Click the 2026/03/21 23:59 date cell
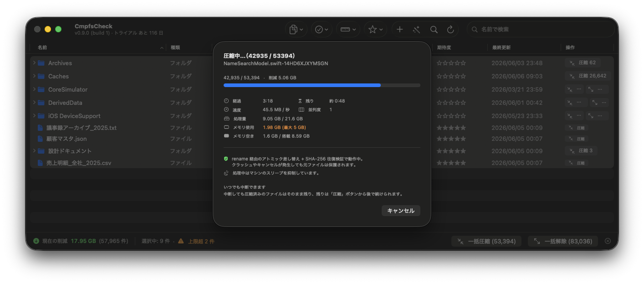 pos(517,89)
